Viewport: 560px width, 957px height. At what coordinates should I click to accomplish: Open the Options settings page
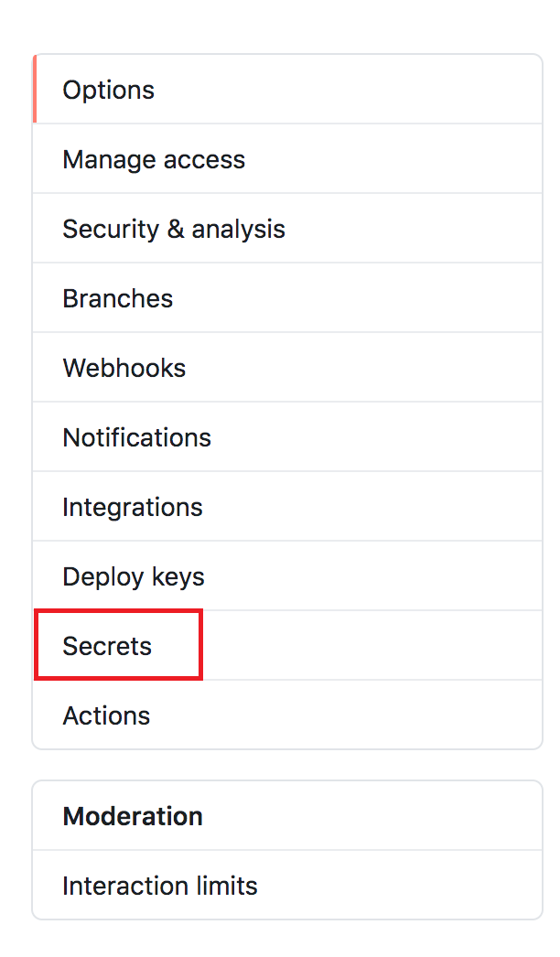pos(109,90)
